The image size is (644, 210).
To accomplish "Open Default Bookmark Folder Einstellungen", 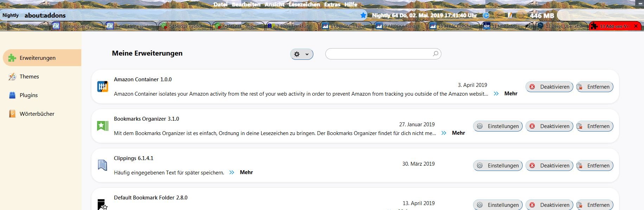I will (x=498, y=205).
